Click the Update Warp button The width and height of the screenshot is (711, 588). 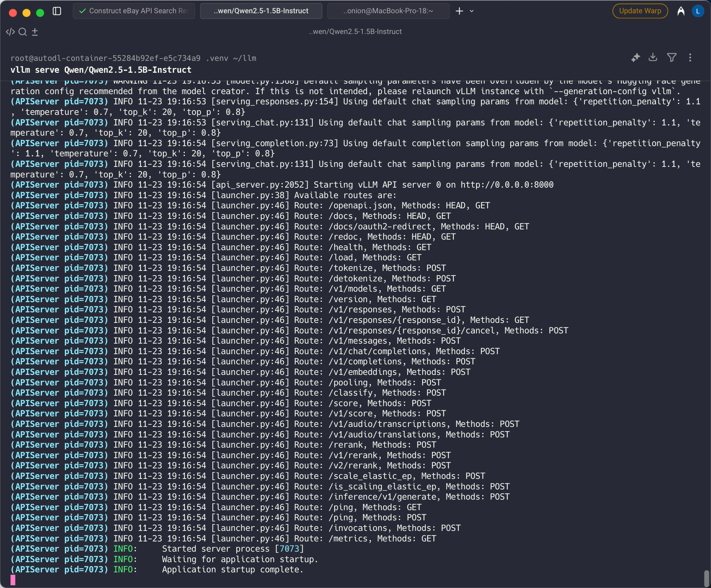pyautogui.click(x=640, y=11)
